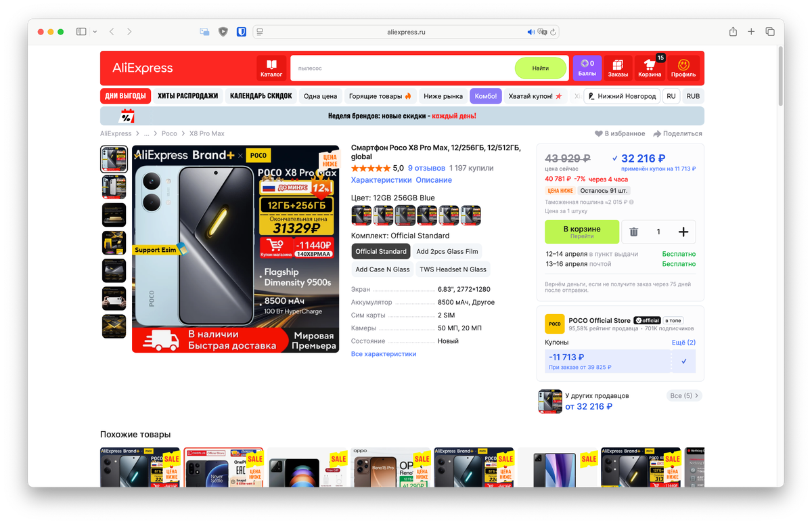Open Нижний Новгород location selector
Image resolution: width=812 pixels, height=524 pixels.
(622, 96)
